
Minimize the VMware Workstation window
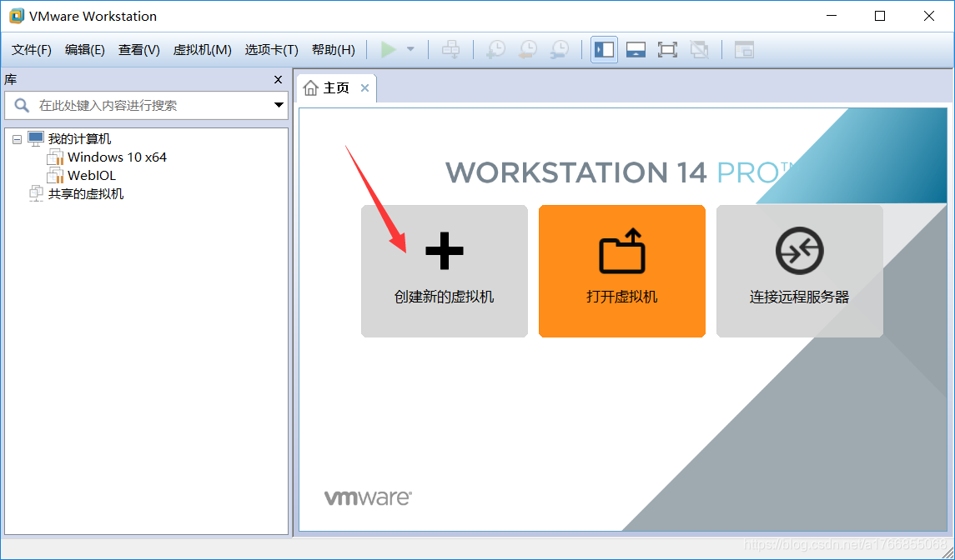832,16
